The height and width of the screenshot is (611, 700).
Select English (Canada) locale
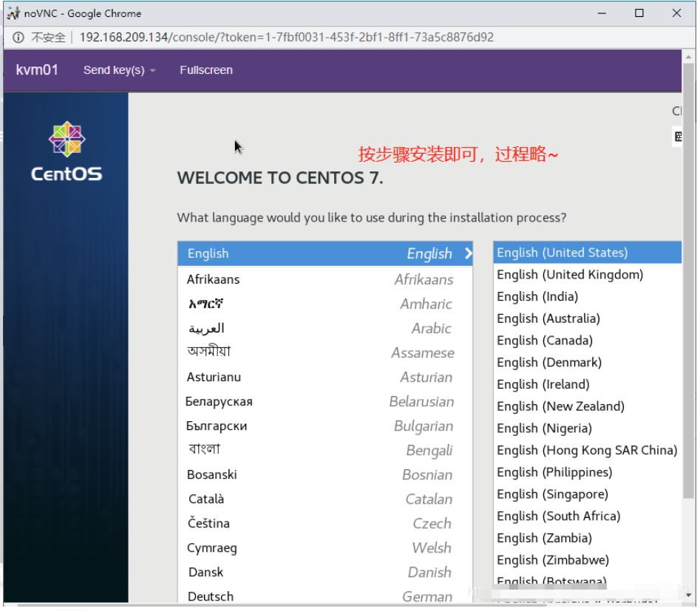(588, 341)
